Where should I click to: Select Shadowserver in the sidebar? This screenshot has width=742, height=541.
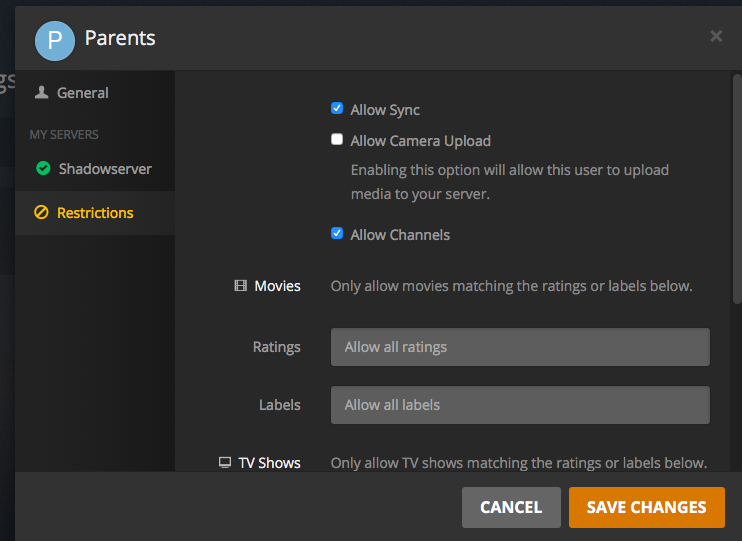[105, 169]
